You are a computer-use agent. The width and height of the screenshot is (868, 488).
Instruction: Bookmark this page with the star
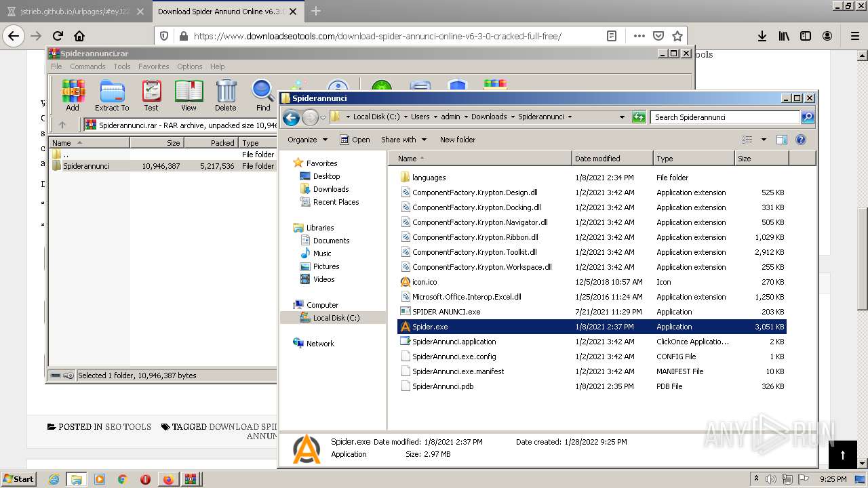click(x=677, y=36)
